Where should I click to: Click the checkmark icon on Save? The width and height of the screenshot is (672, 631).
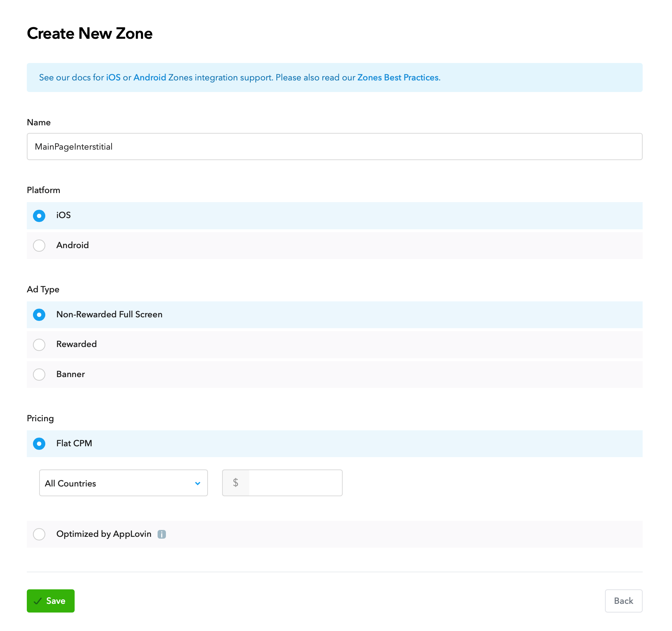click(38, 601)
